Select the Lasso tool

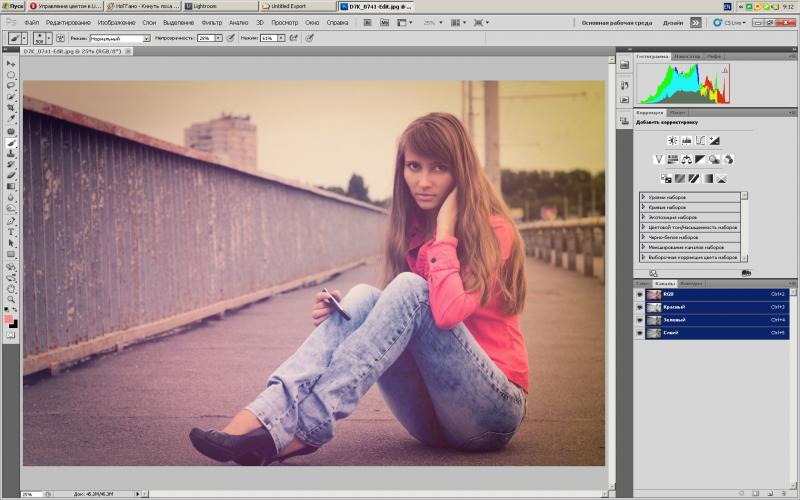(x=11, y=86)
